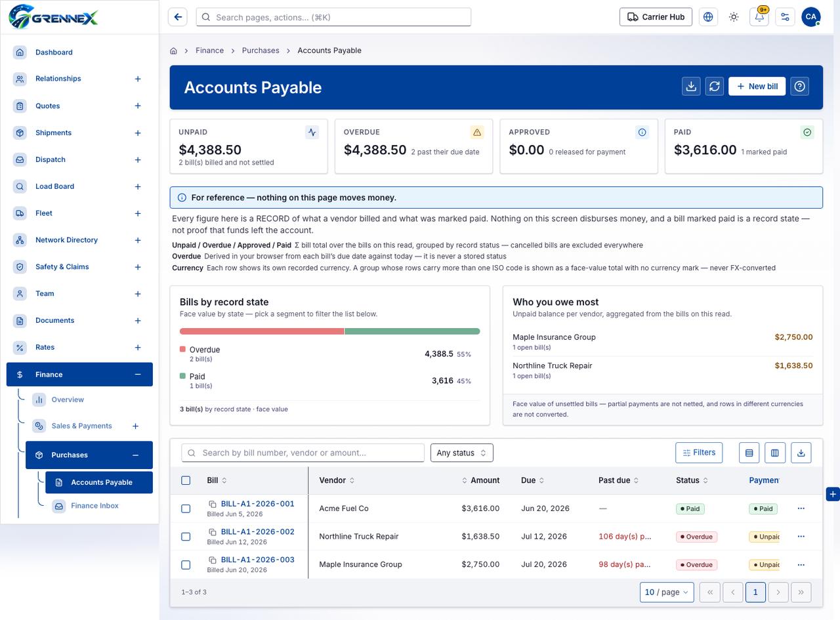Expand the Shipments sidebar section
The image size is (840, 620).
(x=138, y=133)
